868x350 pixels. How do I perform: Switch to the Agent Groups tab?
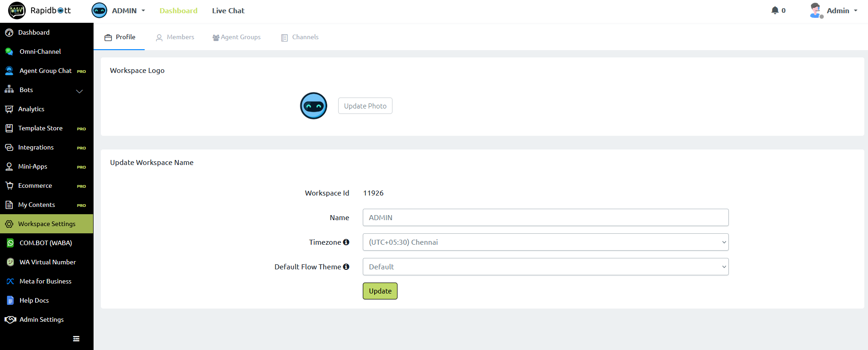(236, 37)
